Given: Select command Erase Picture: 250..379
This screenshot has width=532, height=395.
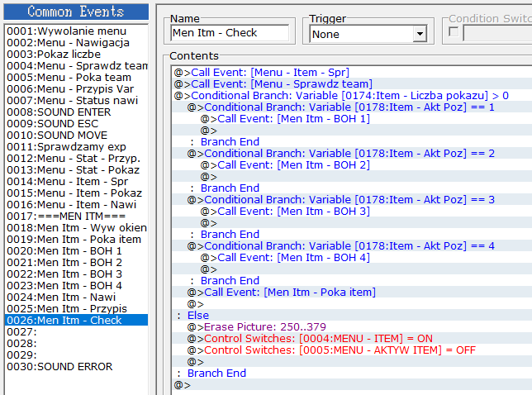Looking at the screenshot, I should click(352, 326).
